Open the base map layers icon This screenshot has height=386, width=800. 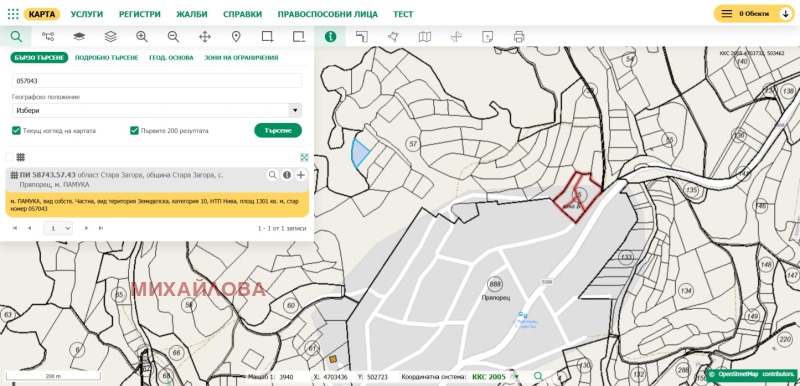(79, 37)
